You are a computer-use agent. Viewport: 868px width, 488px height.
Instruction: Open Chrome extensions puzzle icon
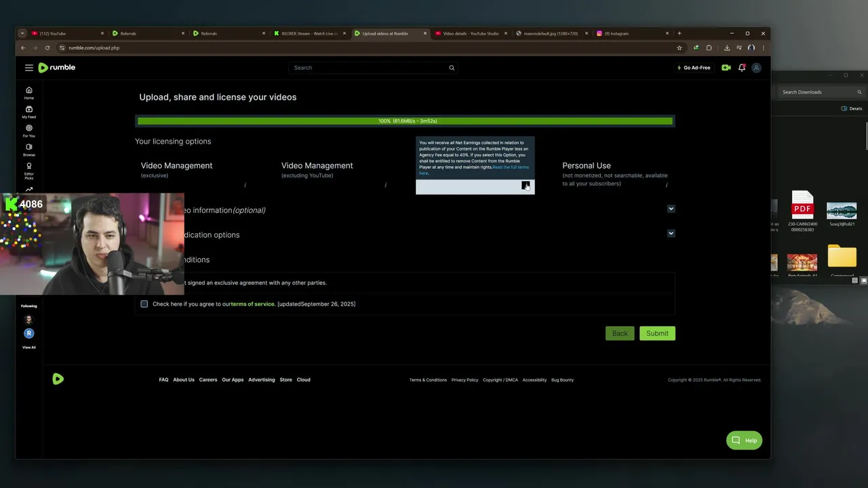click(x=709, y=48)
